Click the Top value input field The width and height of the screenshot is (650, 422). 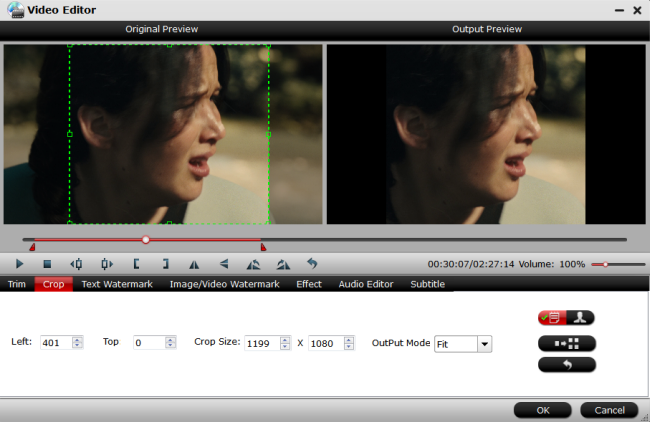tap(147, 343)
